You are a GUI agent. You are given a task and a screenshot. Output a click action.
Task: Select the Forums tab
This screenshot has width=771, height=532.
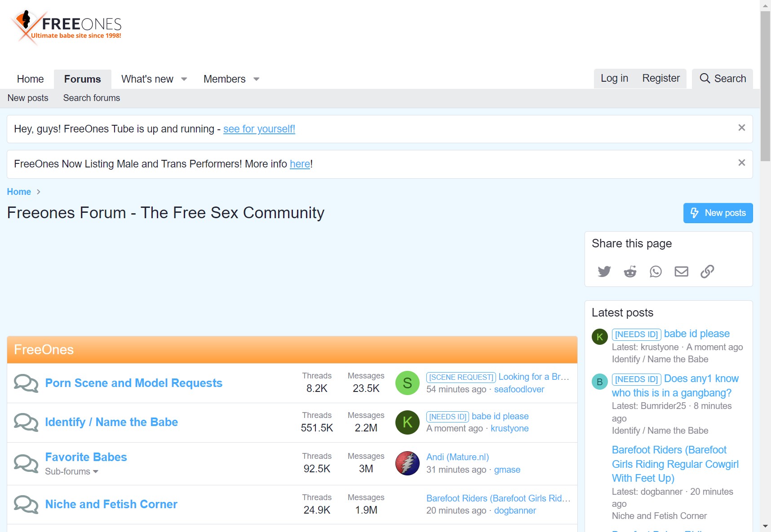click(x=83, y=79)
